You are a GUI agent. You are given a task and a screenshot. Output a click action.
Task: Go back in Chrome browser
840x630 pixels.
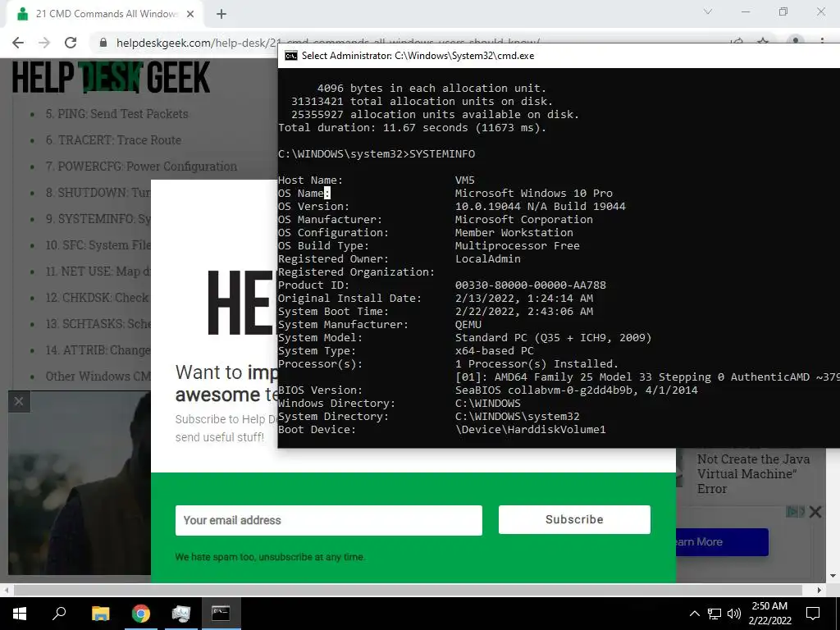pos(18,43)
